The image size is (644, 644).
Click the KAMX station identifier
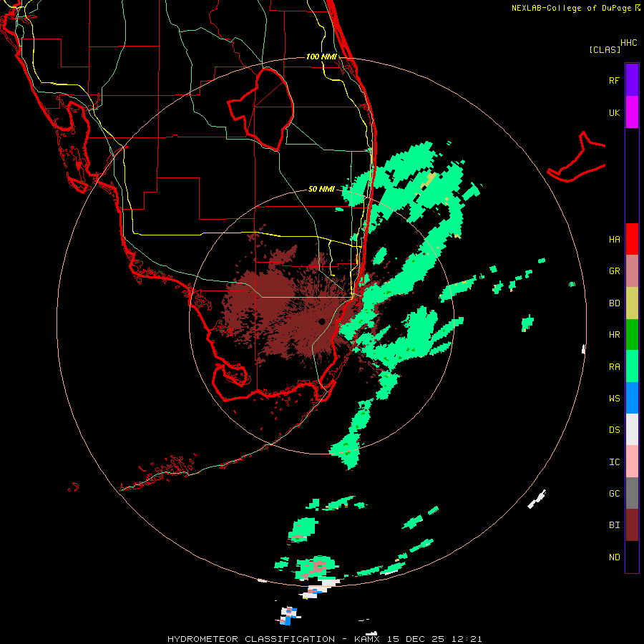pyautogui.click(x=367, y=639)
